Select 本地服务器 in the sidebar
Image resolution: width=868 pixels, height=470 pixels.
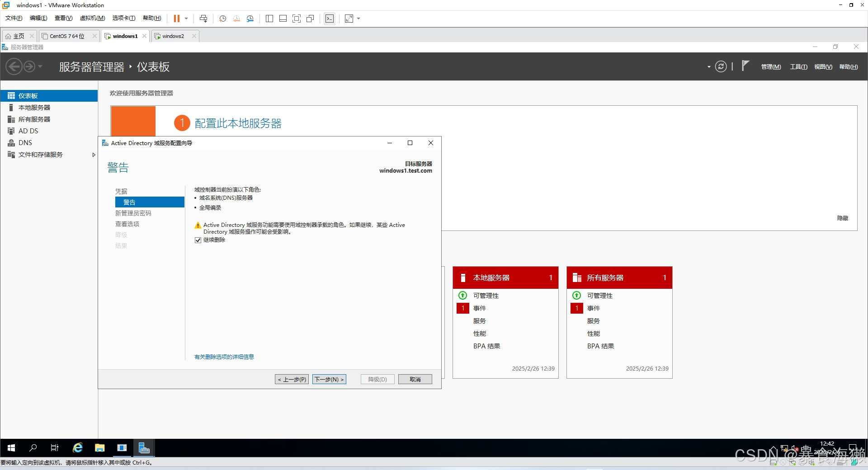point(49,108)
